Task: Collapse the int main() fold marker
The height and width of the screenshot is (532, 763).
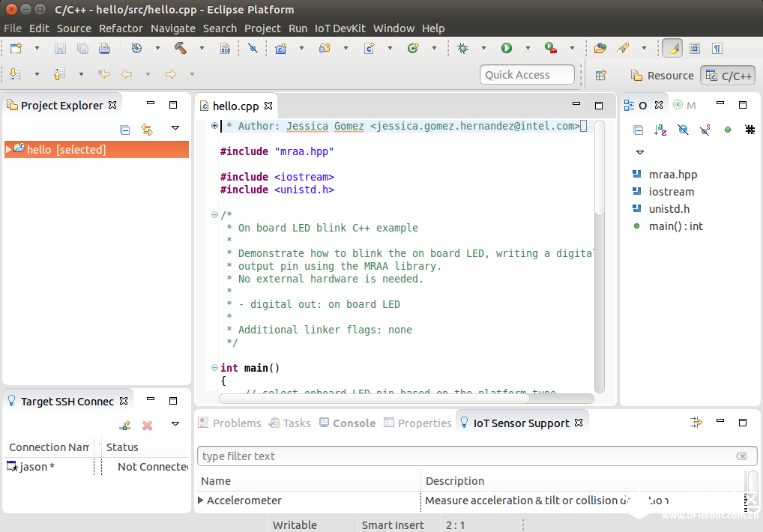Action: tap(214, 368)
